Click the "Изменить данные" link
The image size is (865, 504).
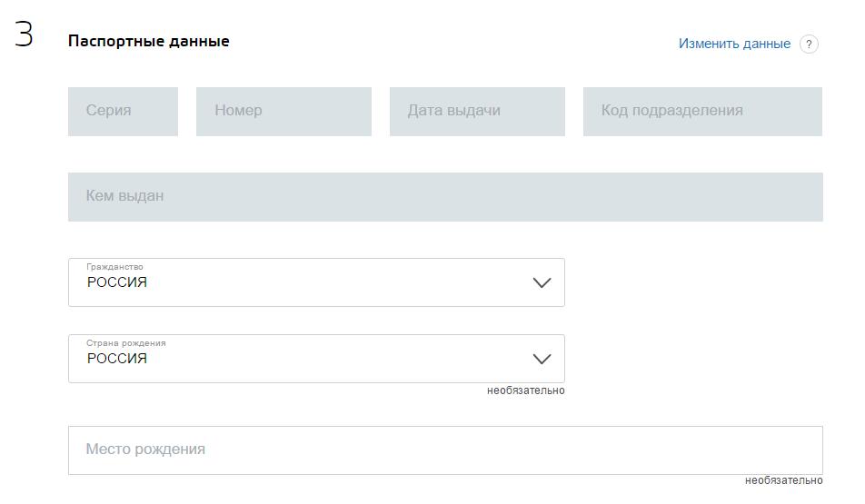[734, 44]
